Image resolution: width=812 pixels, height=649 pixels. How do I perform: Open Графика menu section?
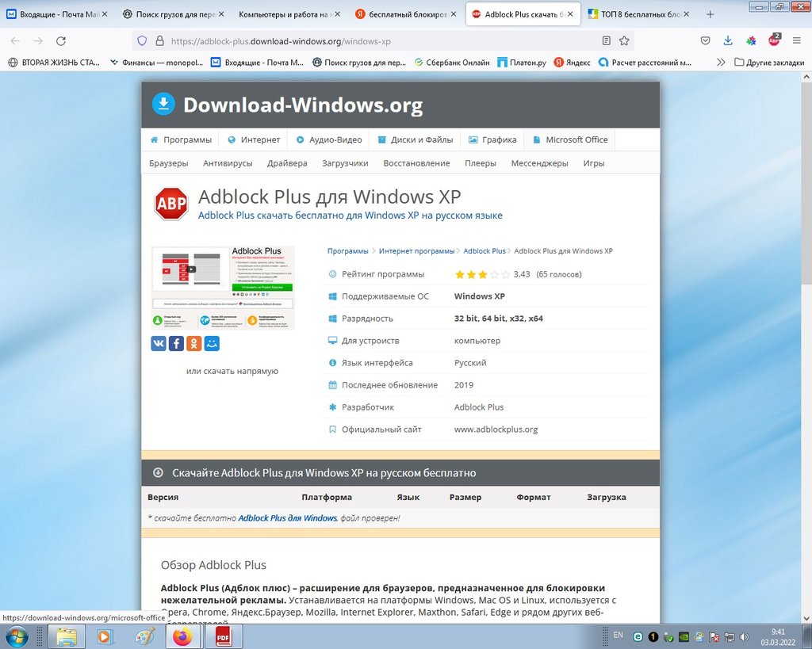coord(492,139)
